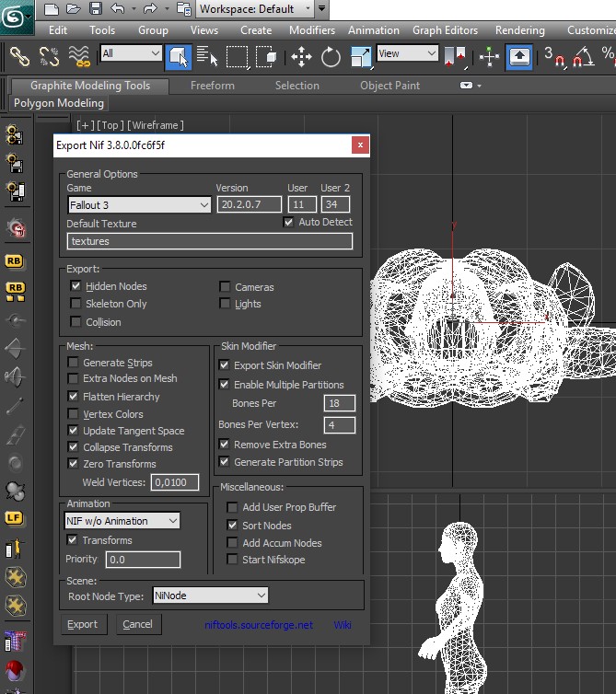Open the NIF w/o Animation dropdown
The image size is (616, 694).
click(122, 521)
